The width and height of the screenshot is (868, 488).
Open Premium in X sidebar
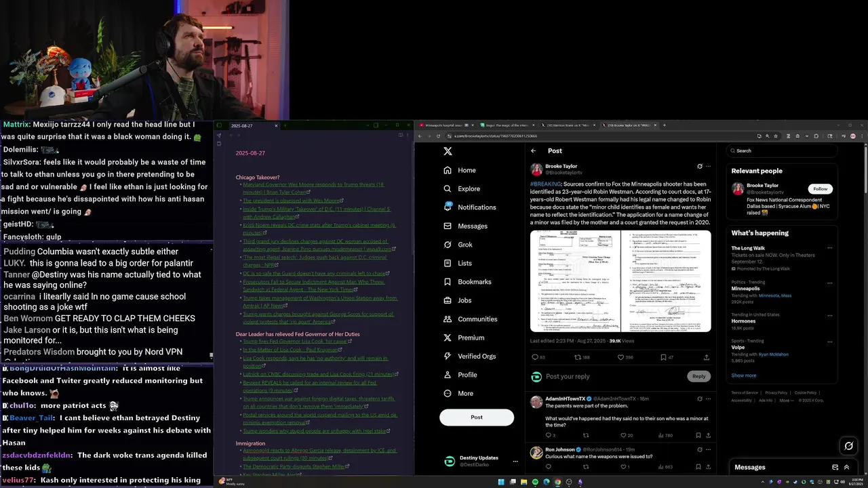pyautogui.click(x=464, y=338)
